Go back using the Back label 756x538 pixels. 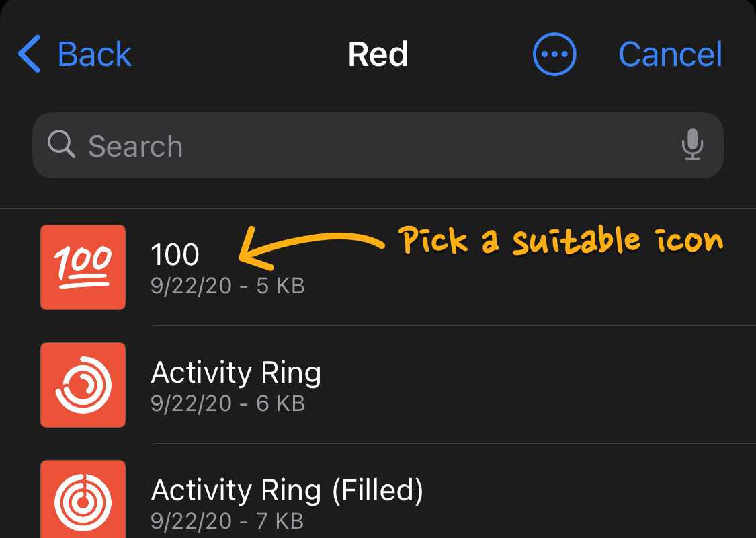95,54
